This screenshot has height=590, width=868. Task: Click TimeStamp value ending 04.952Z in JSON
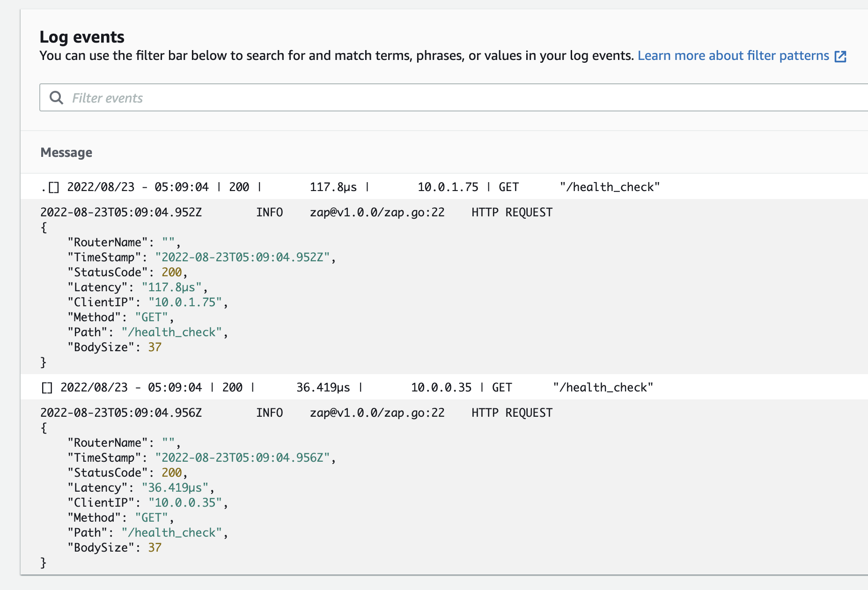click(243, 257)
